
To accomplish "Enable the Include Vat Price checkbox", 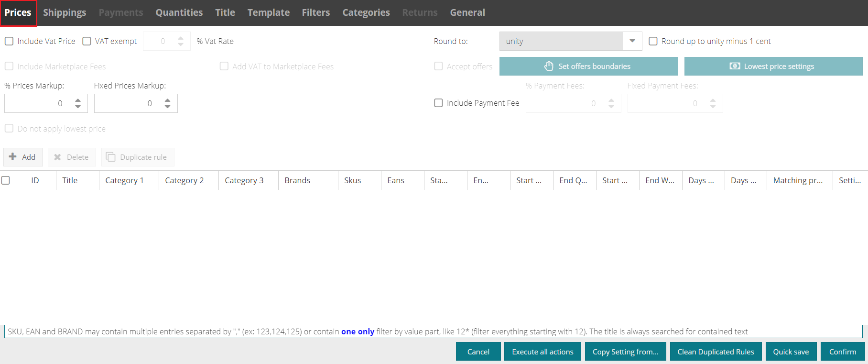I will pyautogui.click(x=9, y=41).
